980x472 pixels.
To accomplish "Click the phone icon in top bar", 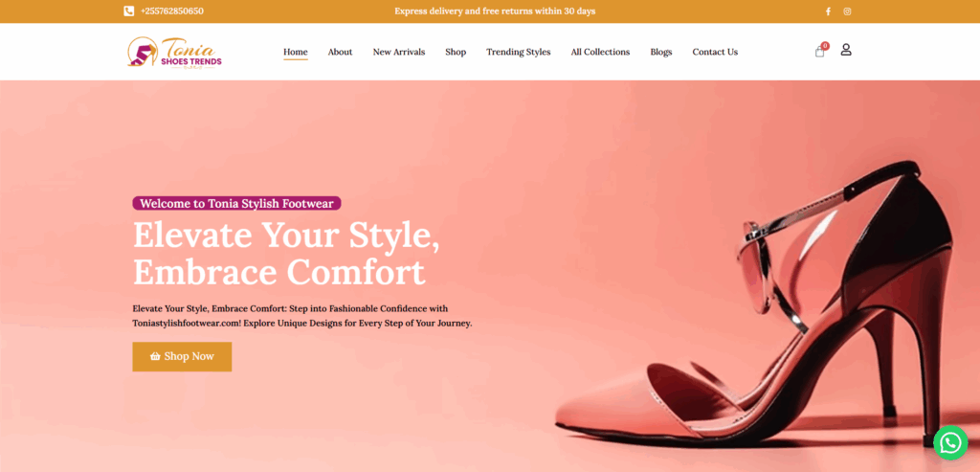I will (129, 11).
